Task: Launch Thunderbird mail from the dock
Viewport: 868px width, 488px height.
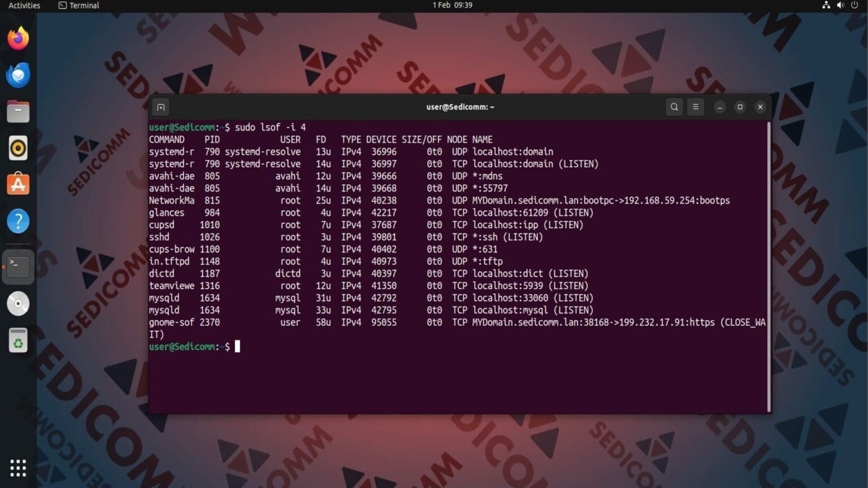Action: pyautogui.click(x=18, y=75)
